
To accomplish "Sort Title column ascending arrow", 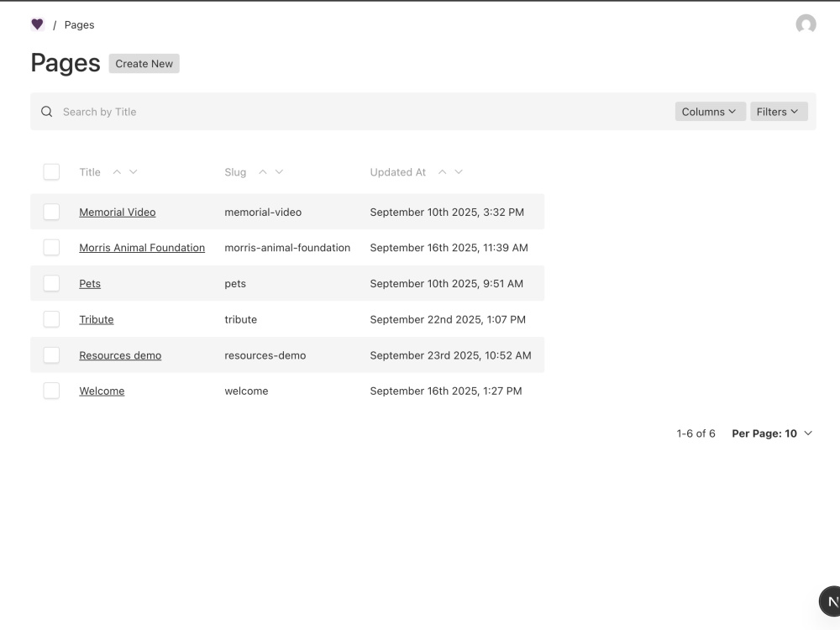I will 117,172.
